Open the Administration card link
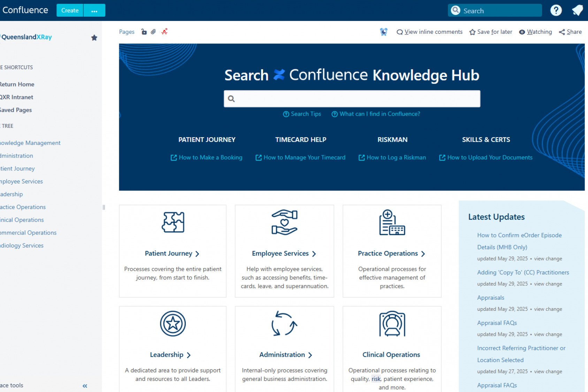The height and width of the screenshot is (392, 588). click(x=286, y=355)
